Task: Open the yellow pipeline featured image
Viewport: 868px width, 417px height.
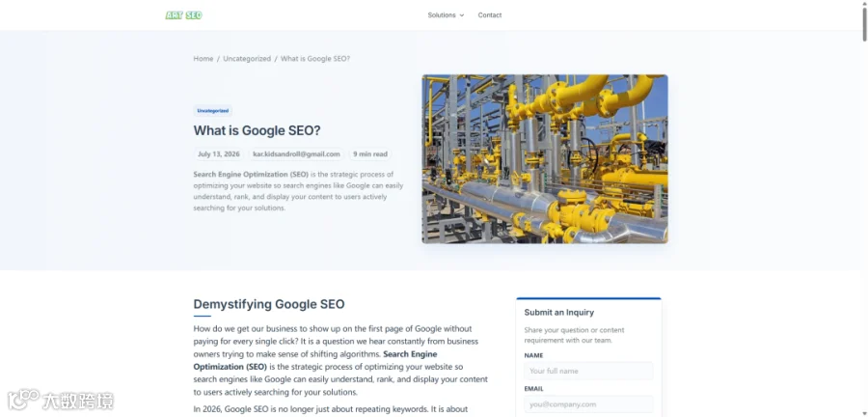Action: click(x=545, y=159)
